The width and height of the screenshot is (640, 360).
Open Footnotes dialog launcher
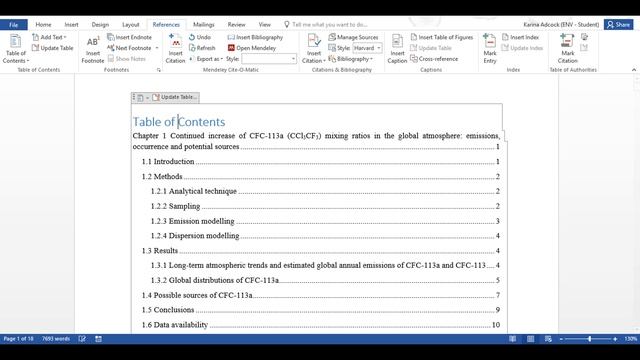click(x=159, y=70)
